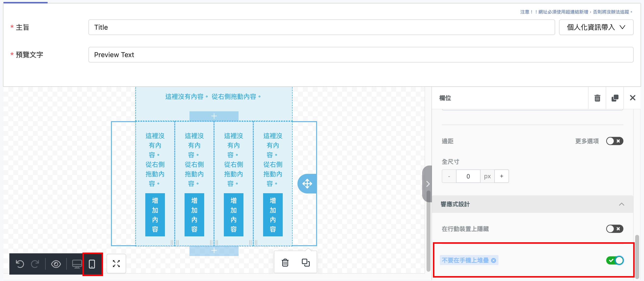Disable 不要在手機上堆疊 switch
This screenshot has width=644, height=281.
(615, 260)
